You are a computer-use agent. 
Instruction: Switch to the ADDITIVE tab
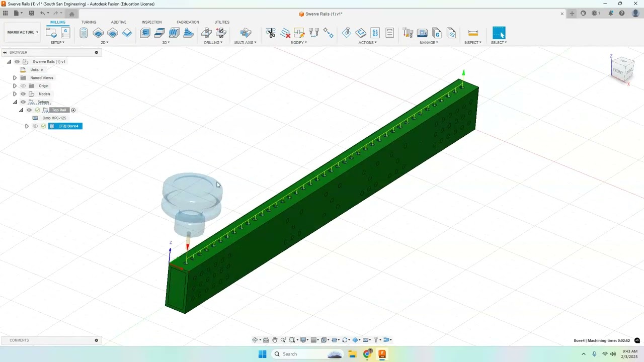pos(119,22)
